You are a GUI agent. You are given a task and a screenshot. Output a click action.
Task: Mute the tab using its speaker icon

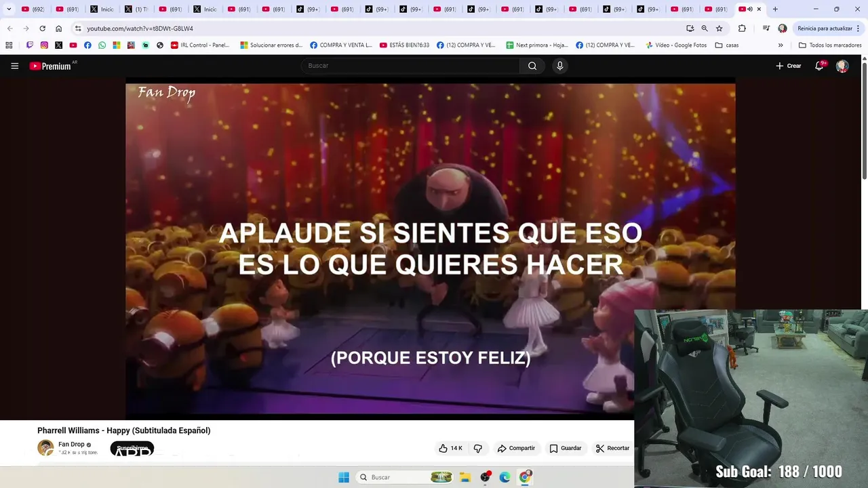(x=750, y=9)
